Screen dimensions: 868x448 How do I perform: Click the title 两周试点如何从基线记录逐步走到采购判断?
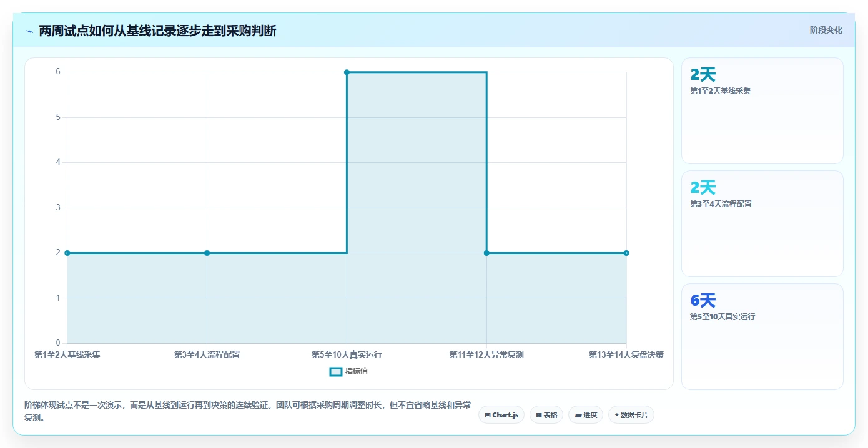(157, 31)
